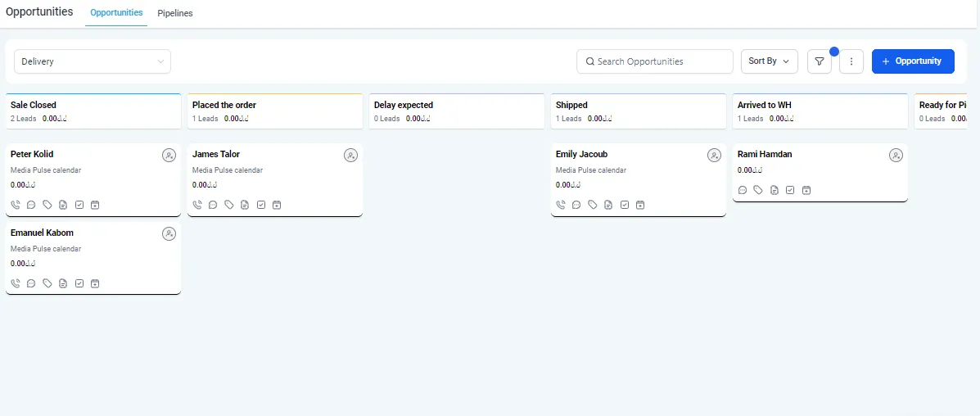
Task: Open Emanuel Kabom opportunity name
Action: [x=42, y=233]
